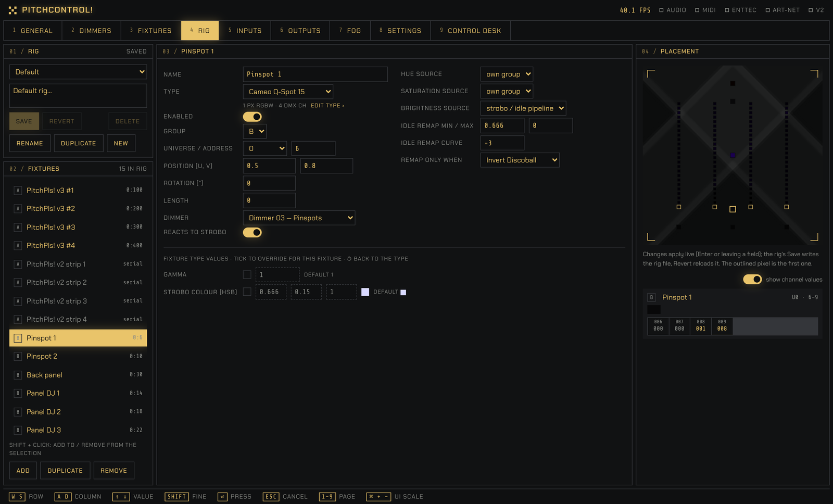Click DMX channel 008 cell

pos(701,325)
